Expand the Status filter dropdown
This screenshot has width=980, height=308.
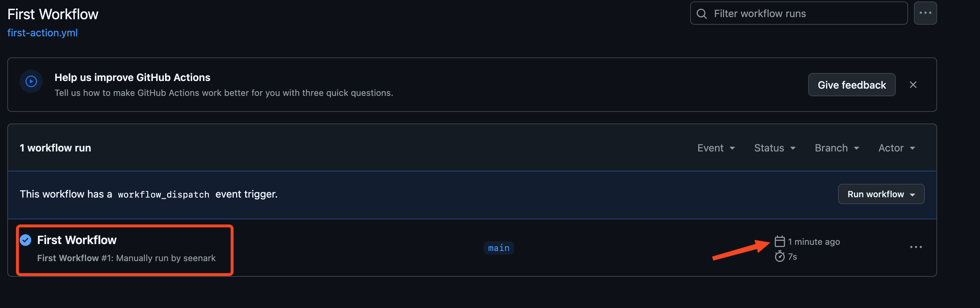click(x=774, y=148)
